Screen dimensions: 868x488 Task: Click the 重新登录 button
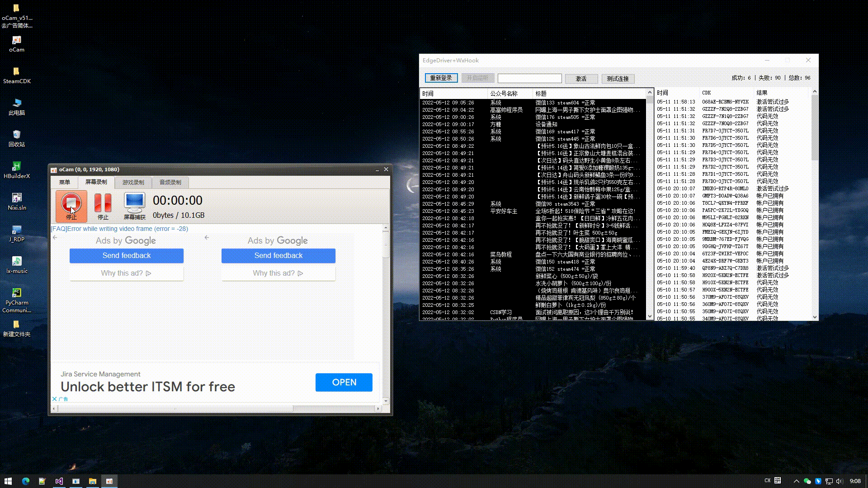441,78
